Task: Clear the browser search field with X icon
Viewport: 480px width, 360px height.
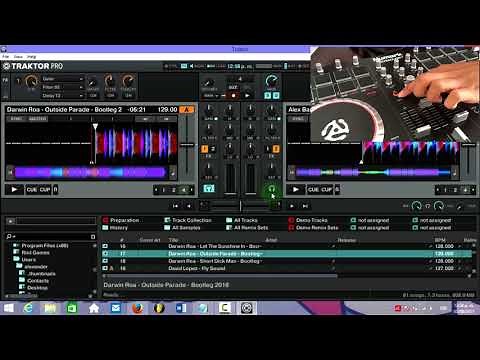Action: (93, 237)
